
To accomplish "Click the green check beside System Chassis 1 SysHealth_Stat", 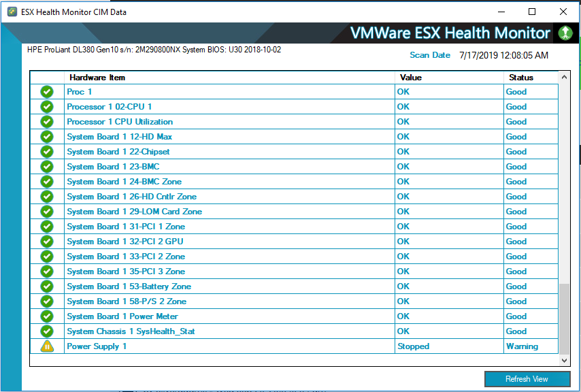I will [x=46, y=331].
